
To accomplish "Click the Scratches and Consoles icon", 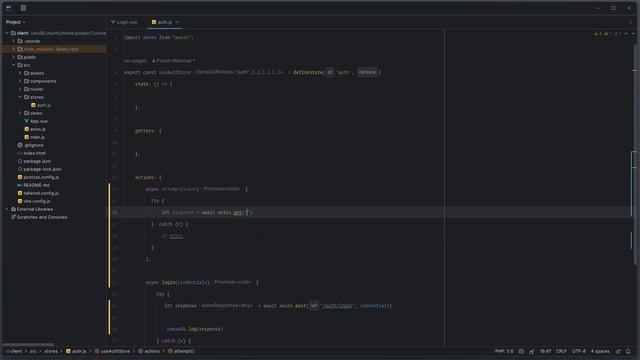I will click(x=13, y=217).
